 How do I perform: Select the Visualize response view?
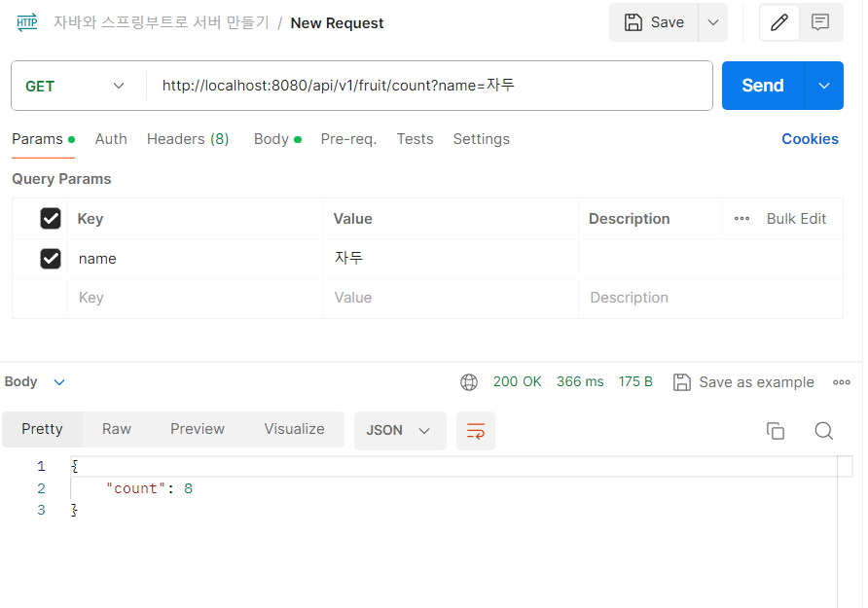point(294,429)
